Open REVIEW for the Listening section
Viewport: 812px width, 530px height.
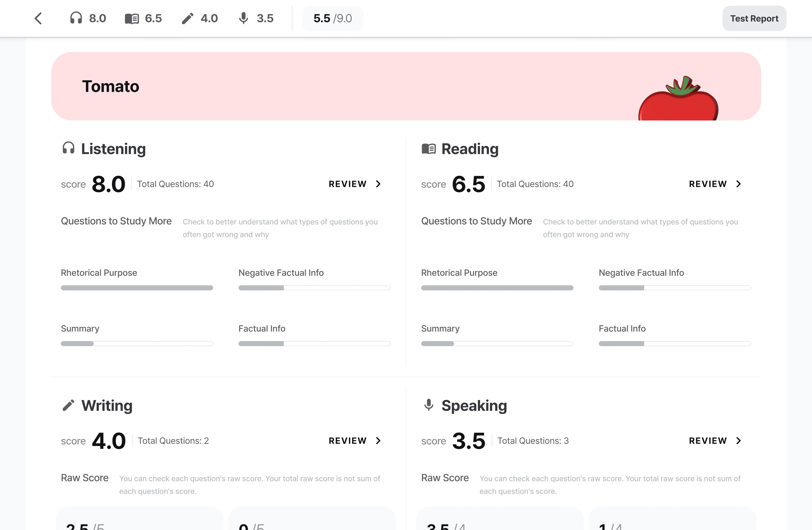pyautogui.click(x=355, y=184)
